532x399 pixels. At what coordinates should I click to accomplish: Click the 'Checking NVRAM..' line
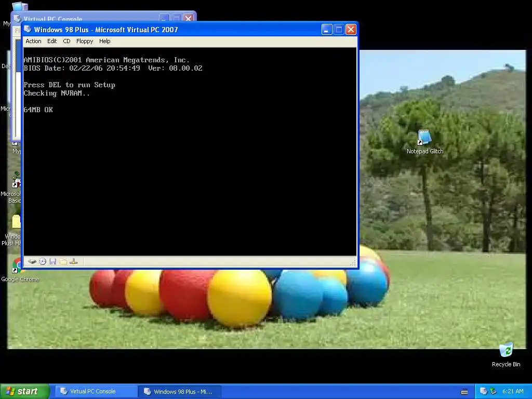[x=57, y=94]
